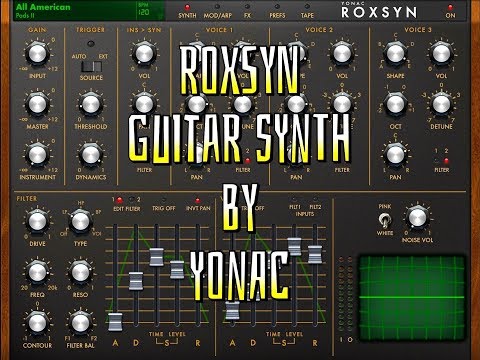Screen dimensions: 480x360
Task: Flip the PINK/WHITE noise switch
Action: 385,220
